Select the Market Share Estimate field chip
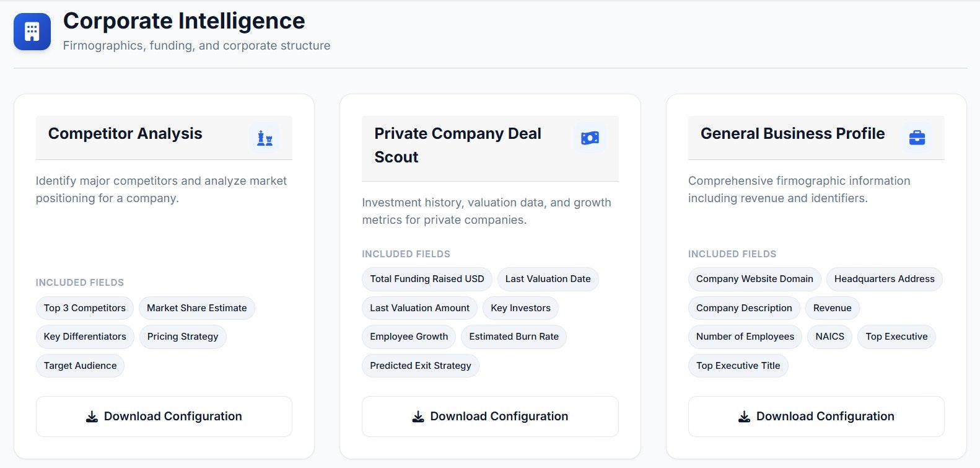Screen dimensions: 980x468 point(196,308)
